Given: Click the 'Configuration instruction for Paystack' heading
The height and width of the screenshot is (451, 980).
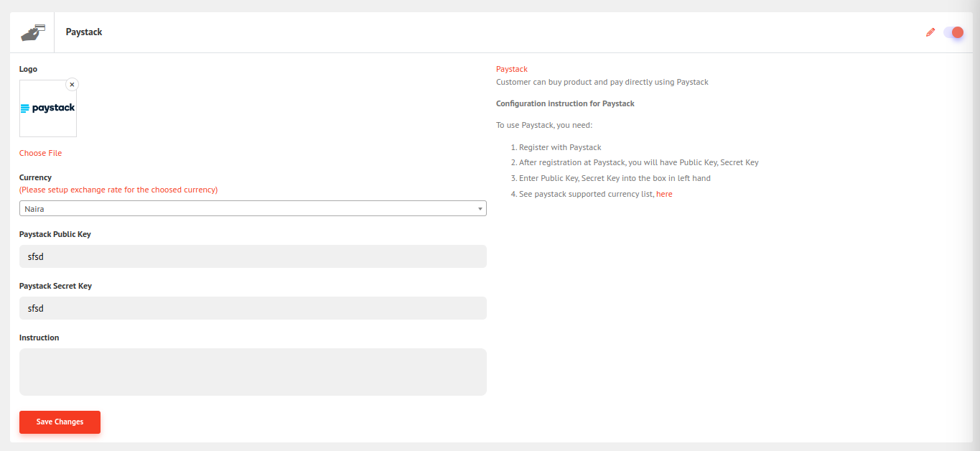Looking at the screenshot, I should click(x=565, y=103).
